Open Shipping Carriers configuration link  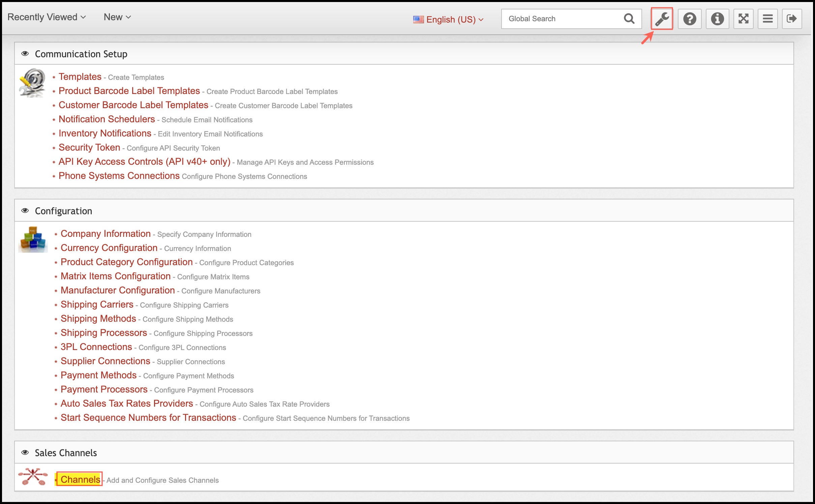pos(97,305)
